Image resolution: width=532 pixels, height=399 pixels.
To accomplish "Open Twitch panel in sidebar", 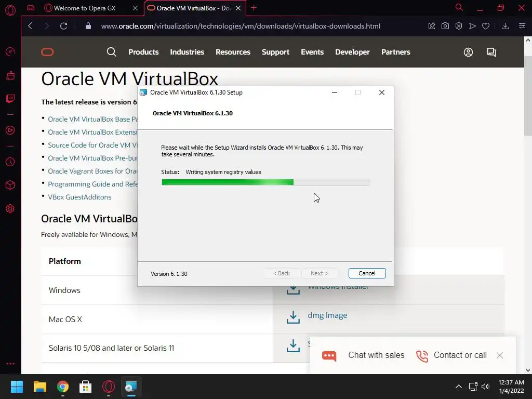I will [x=10, y=99].
